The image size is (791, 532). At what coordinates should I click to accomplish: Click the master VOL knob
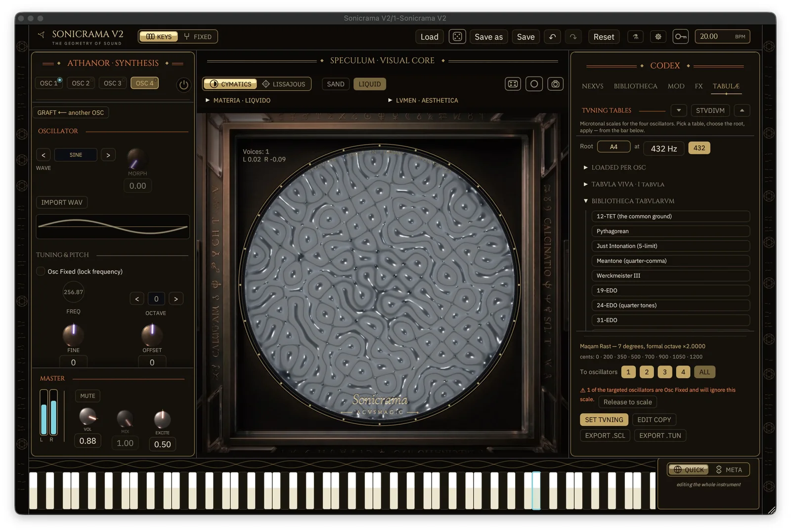tap(88, 416)
